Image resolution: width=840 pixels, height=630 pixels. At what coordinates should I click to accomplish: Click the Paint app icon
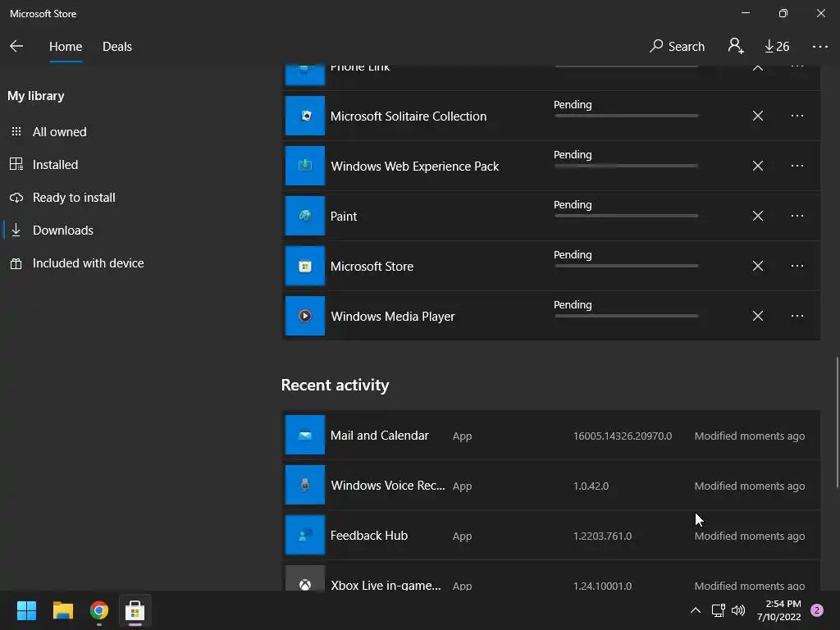tap(305, 216)
